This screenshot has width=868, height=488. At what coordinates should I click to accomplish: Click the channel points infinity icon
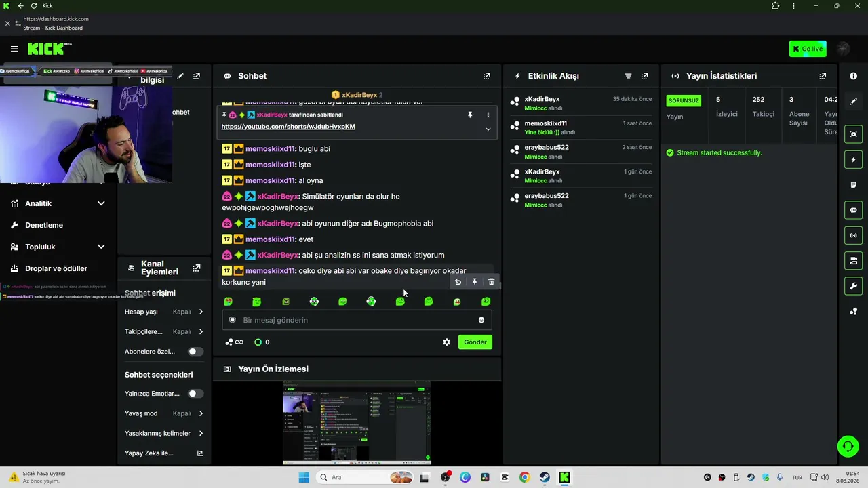(234, 342)
